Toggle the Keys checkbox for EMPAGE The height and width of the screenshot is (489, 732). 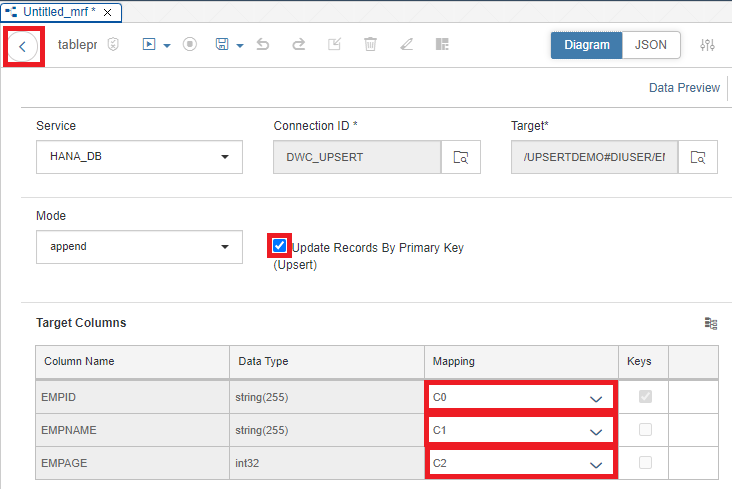point(645,463)
